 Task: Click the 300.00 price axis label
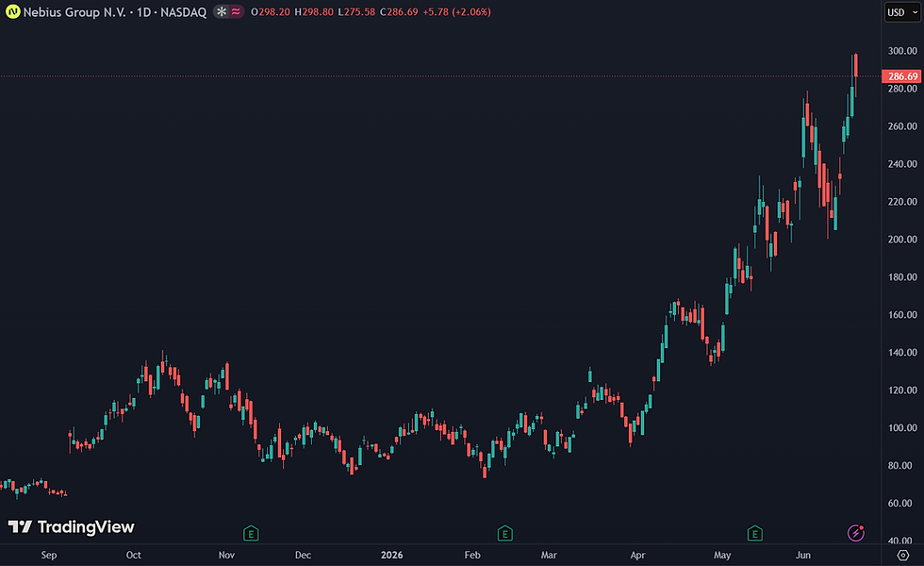click(902, 51)
